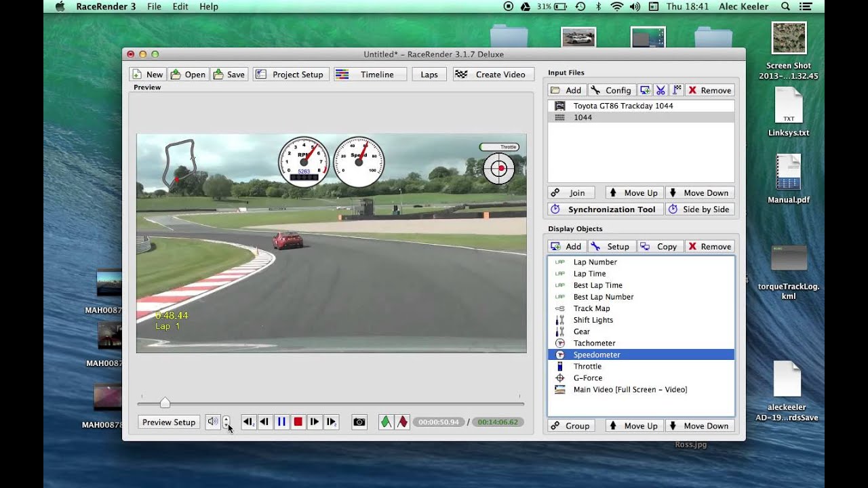Image resolution: width=868 pixels, height=488 pixels.
Task: Select Best Lap Time display object
Action: 641,285
